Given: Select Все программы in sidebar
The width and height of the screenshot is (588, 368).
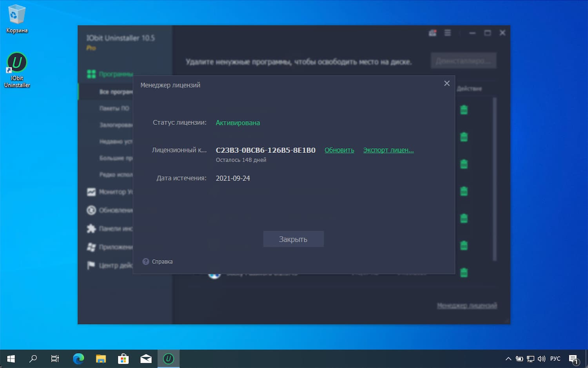Looking at the screenshot, I should coord(116,92).
